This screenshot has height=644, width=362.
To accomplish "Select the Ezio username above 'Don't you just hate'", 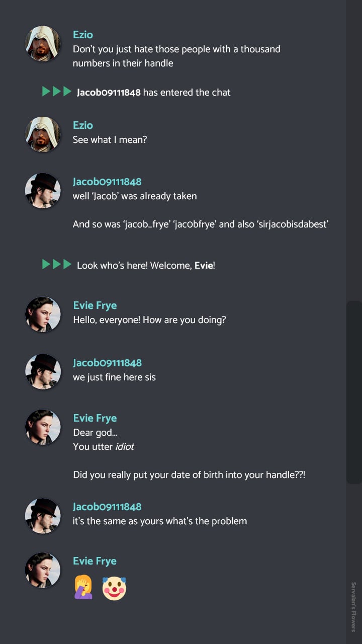I will 83,35.
